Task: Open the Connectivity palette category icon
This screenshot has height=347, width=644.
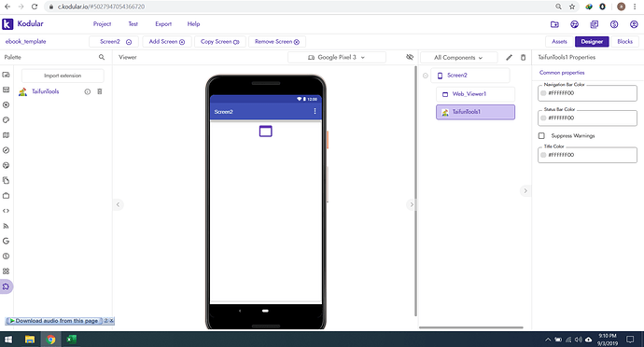Action: tap(7, 226)
